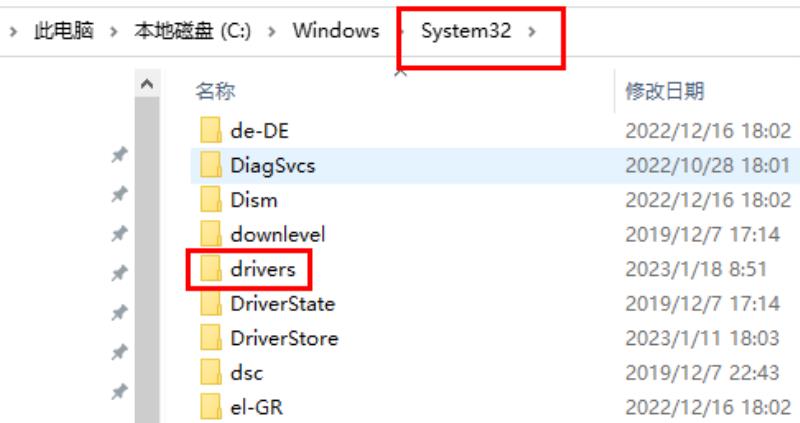Click System32 in the address bar

click(x=466, y=31)
